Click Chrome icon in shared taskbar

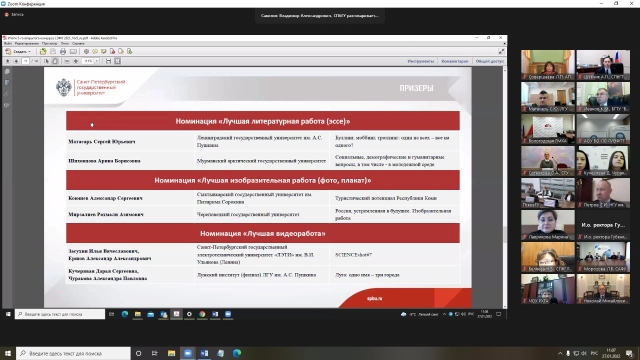tap(202, 314)
